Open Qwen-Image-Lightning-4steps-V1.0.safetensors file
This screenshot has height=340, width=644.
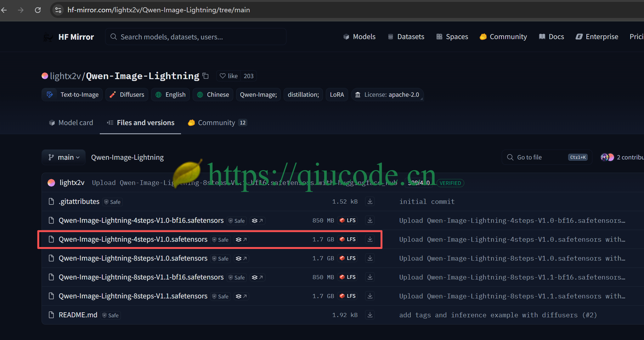(x=133, y=239)
